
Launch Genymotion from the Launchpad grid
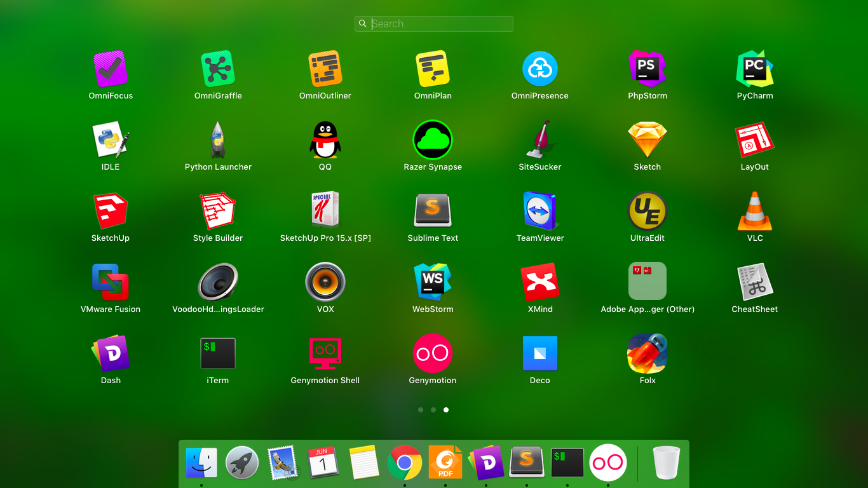click(433, 353)
